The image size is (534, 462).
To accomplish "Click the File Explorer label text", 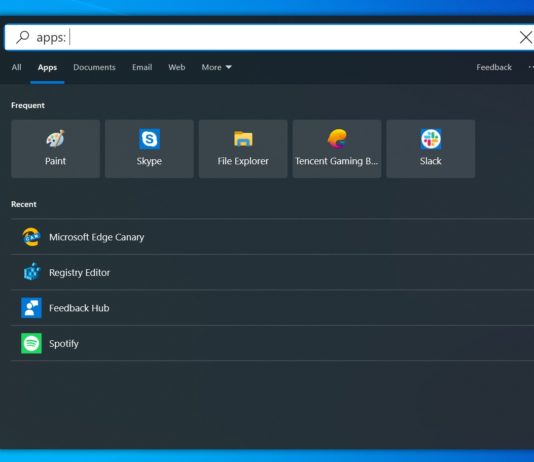I will pyautogui.click(x=243, y=161).
